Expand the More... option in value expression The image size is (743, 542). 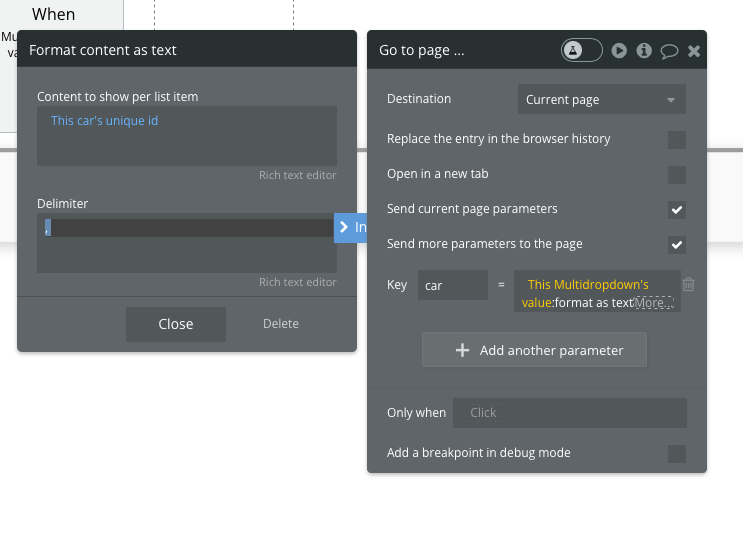pyautogui.click(x=654, y=302)
